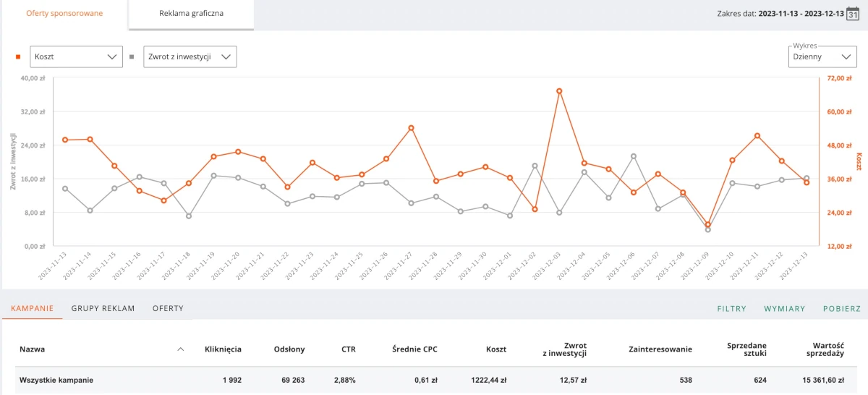
Task: Click the sort arrow beside Nazwa
Action: 180,349
